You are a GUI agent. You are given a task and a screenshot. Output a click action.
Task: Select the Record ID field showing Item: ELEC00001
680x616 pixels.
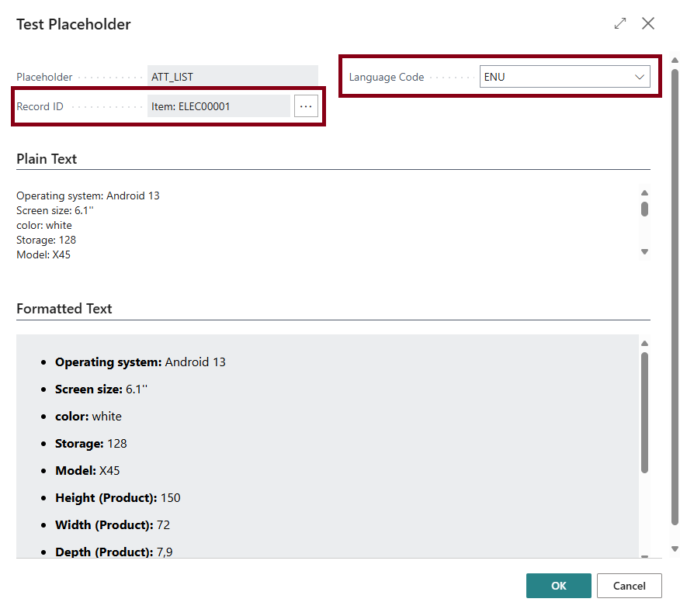(x=217, y=106)
